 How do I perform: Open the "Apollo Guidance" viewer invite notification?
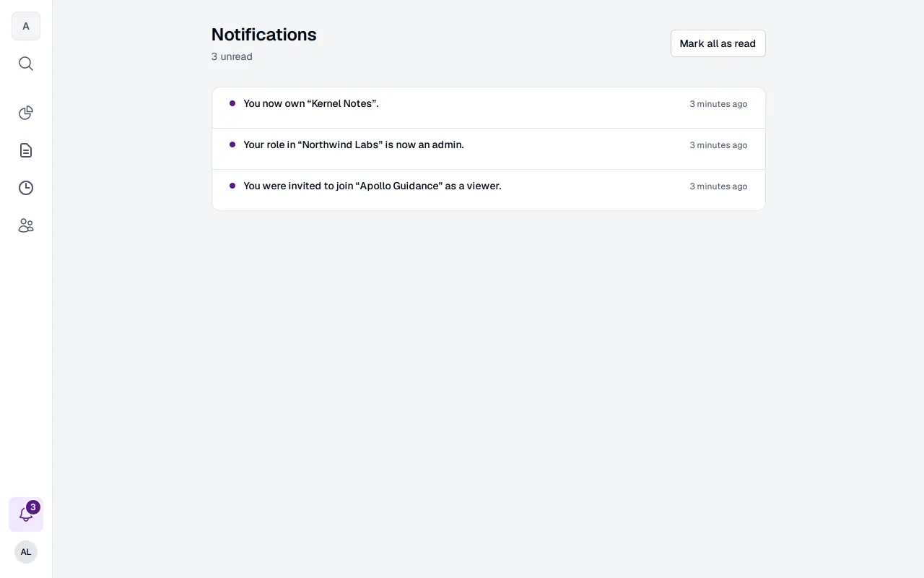tap(489, 190)
